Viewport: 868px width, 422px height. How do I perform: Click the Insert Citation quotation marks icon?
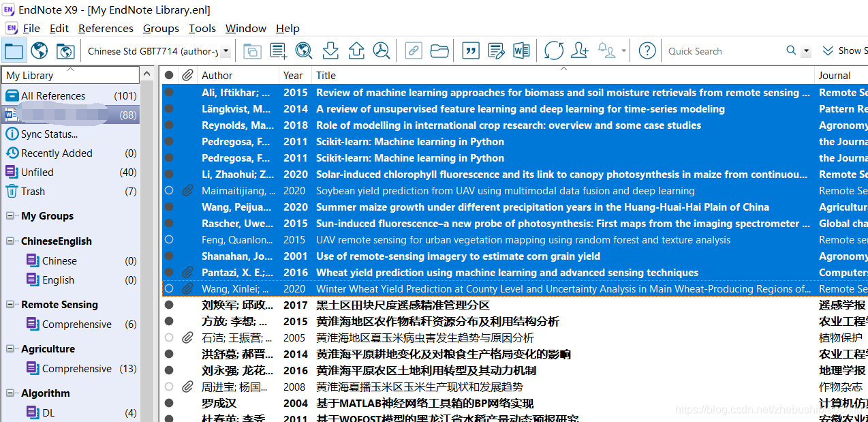coord(470,50)
